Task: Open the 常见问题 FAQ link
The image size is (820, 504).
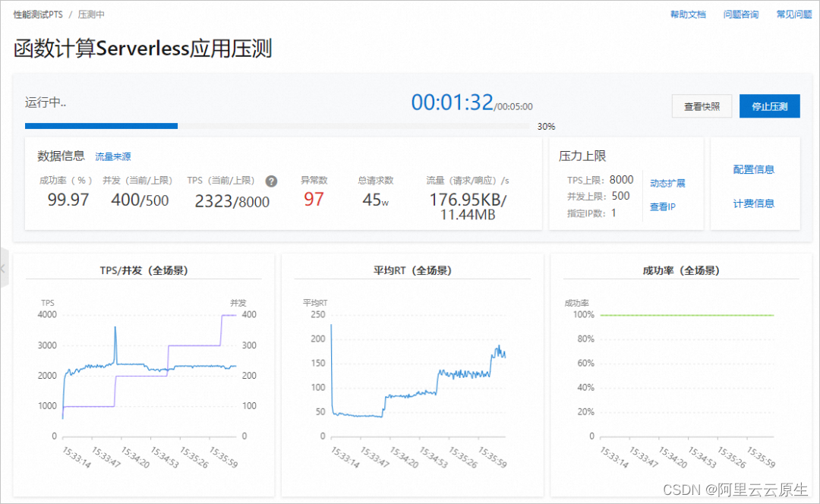Action: [x=794, y=14]
